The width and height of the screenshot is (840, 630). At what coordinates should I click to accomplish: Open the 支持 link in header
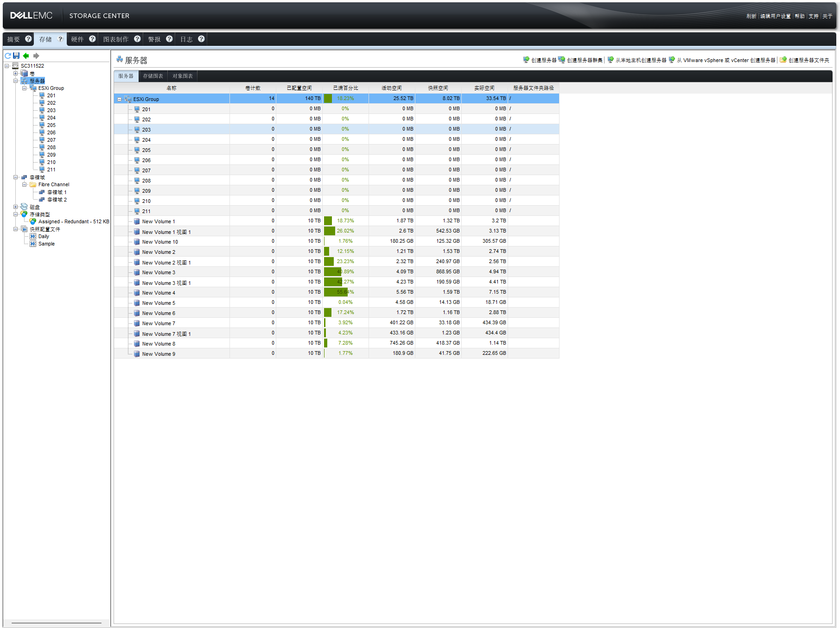coord(814,16)
